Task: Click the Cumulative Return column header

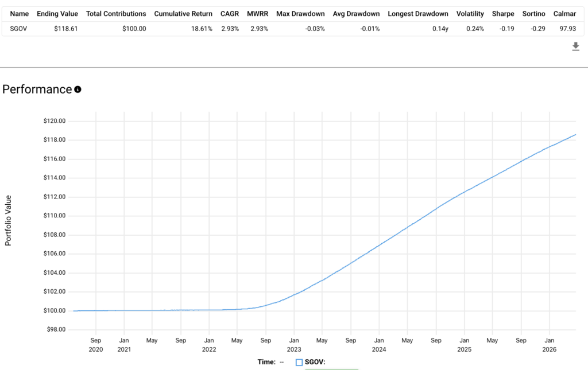Action: tap(183, 14)
